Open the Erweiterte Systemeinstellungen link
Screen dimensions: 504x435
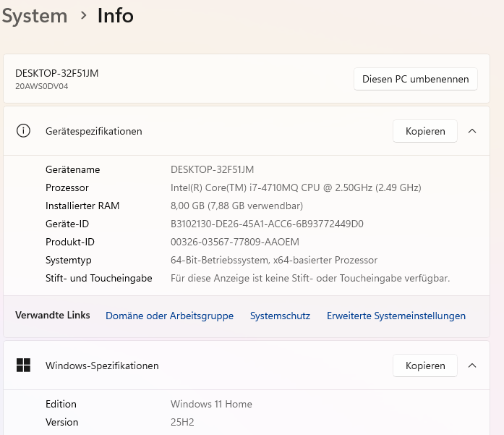coord(396,316)
